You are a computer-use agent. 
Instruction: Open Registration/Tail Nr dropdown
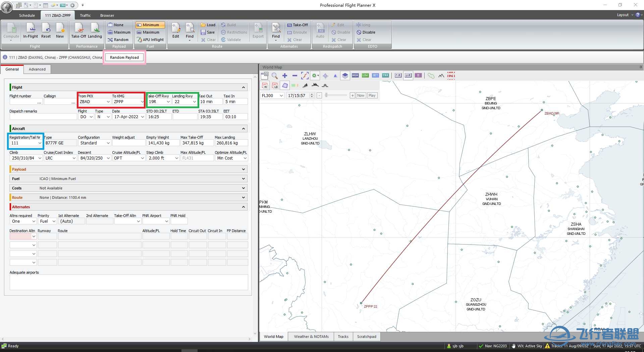[40, 143]
